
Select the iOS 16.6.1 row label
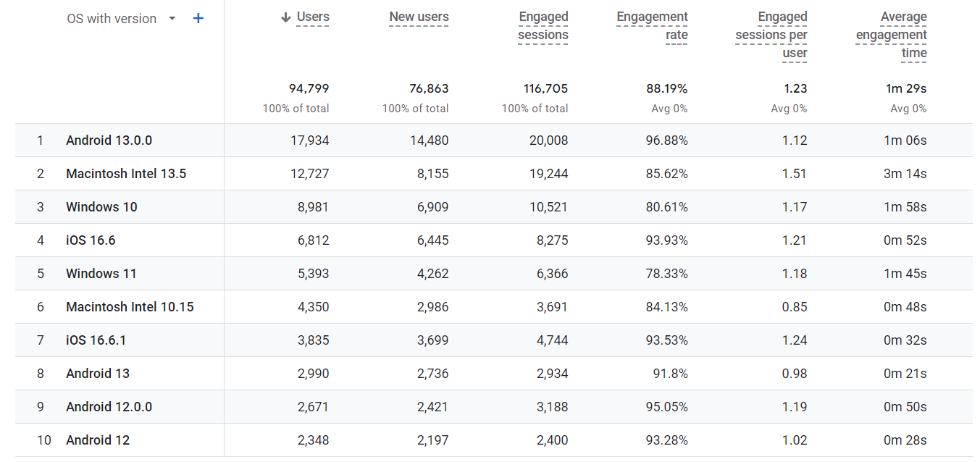tap(96, 340)
